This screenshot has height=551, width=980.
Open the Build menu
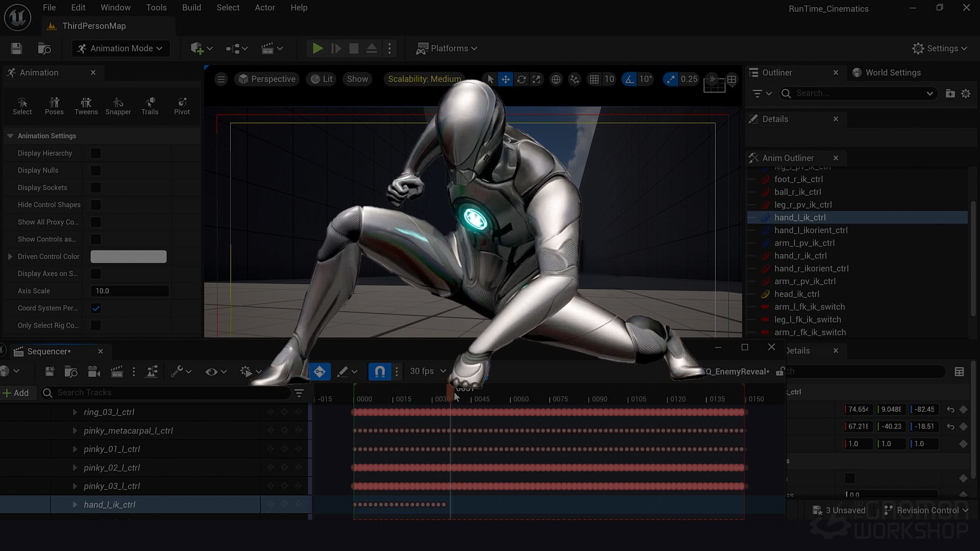pos(191,8)
